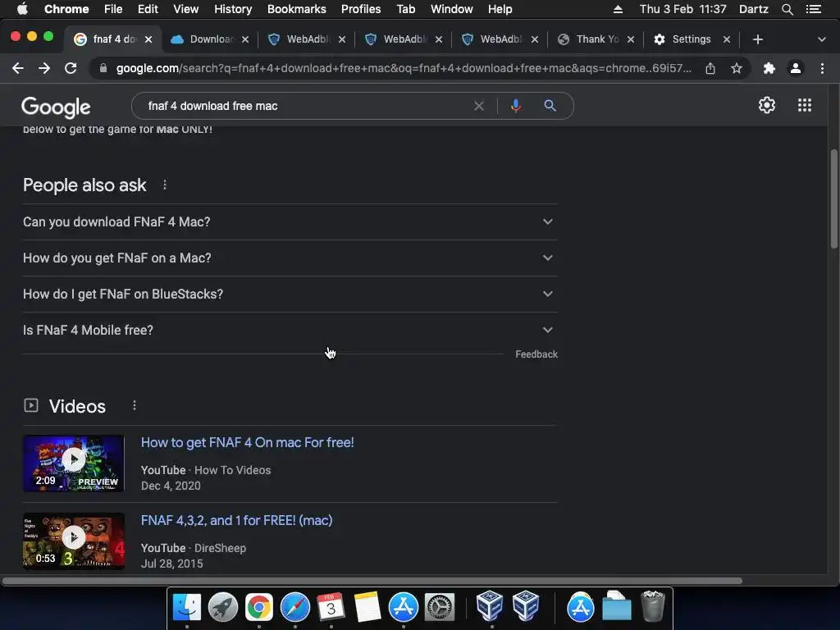Screen dimensions: 840x630
Task: Clear the search box text
Action: (479, 106)
